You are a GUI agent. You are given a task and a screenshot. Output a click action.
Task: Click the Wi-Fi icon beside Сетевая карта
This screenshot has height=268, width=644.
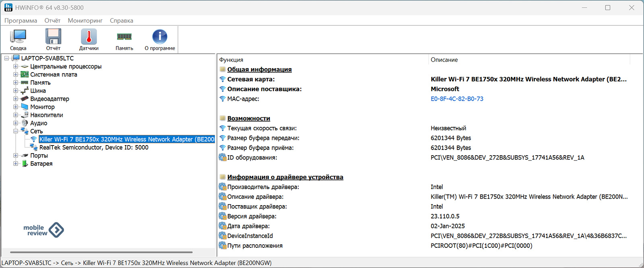pos(223,79)
